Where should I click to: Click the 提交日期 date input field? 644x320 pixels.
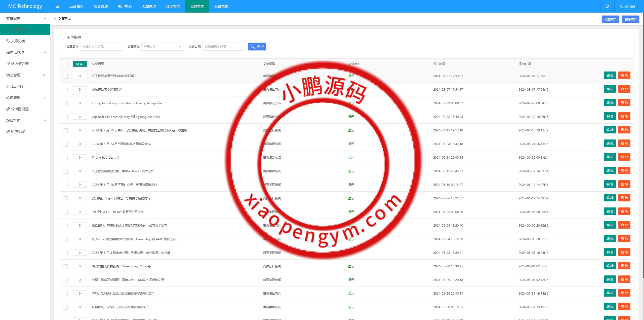[x=224, y=47]
